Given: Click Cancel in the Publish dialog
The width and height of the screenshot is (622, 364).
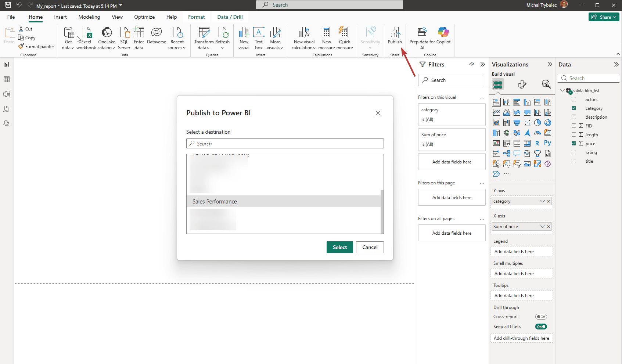Looking at the screenshot, I should pyautogui.click(x=370, y=247).
